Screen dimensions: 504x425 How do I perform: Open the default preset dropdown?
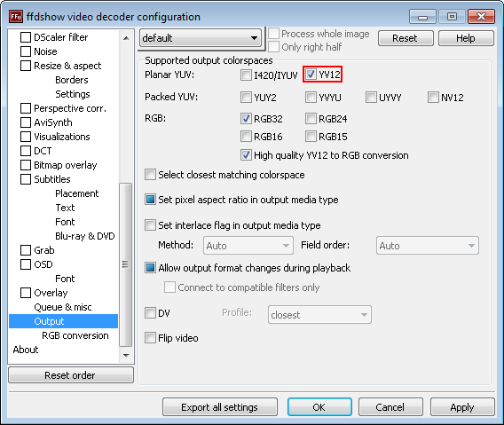click(201, 38)
